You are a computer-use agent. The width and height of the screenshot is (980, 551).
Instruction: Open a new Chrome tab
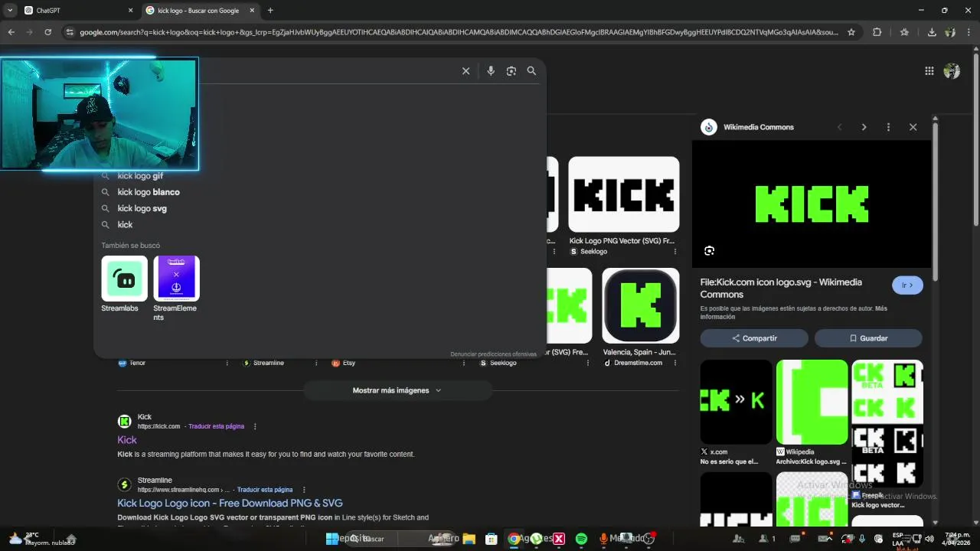(270, 10)
